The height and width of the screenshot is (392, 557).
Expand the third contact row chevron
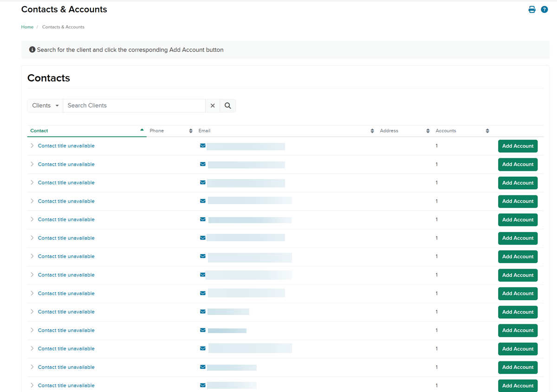(32, 183)
